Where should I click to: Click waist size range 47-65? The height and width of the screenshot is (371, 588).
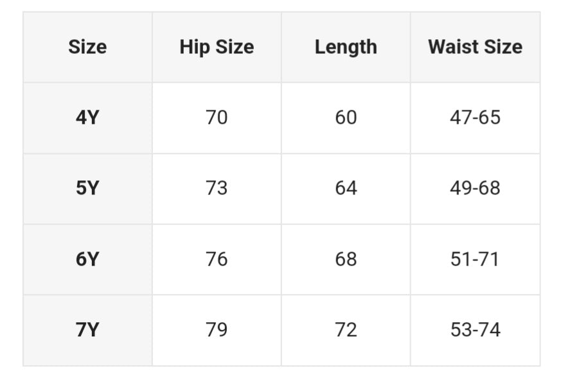475,117
